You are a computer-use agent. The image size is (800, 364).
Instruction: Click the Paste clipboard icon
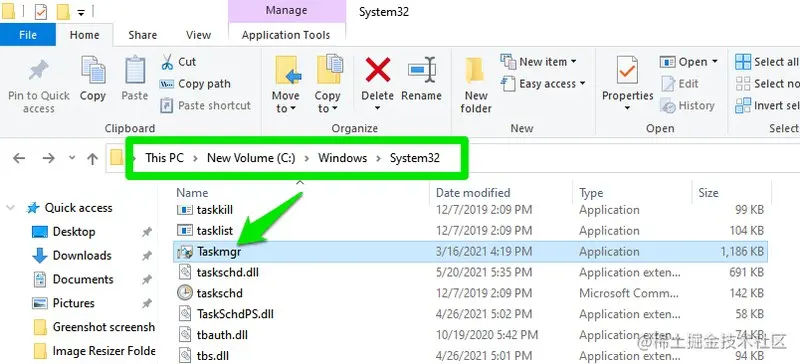(135, 70)
